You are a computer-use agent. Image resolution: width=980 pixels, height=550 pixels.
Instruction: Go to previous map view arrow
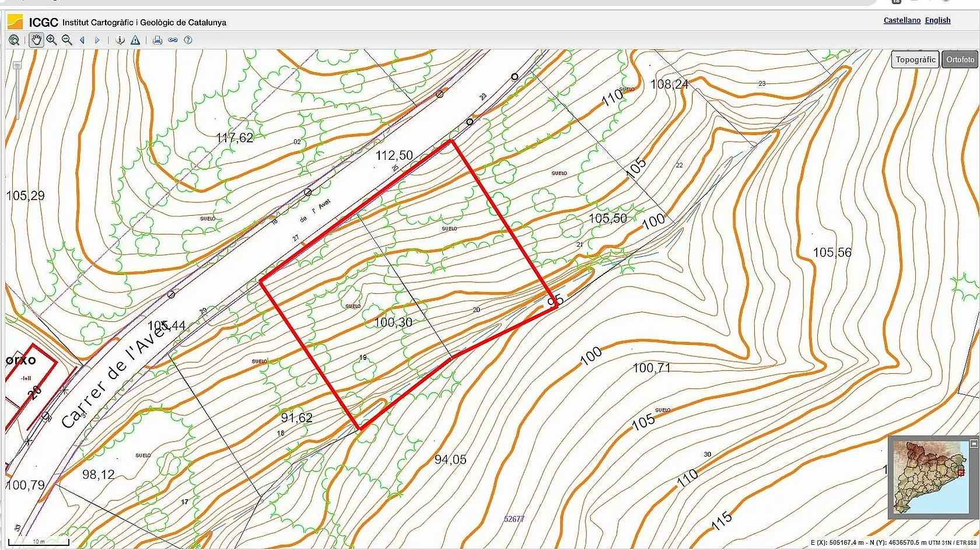(x=82, y=40)
